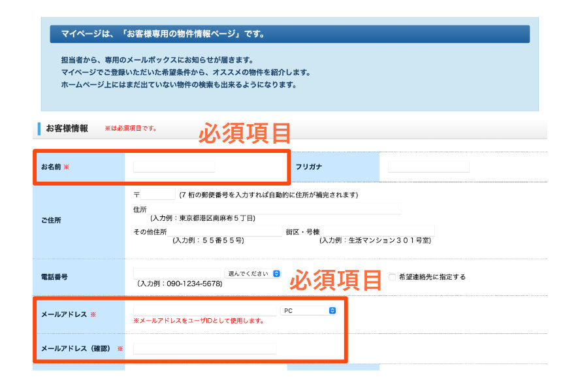Viewport: 578px width, 392px height.
Task: Open the 選んでください phone type dropdown
Action: [x=253, y=274]
